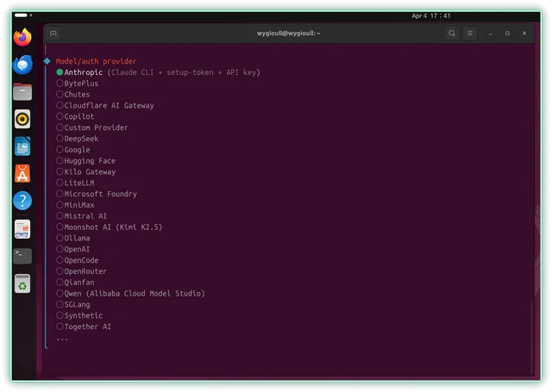Choose the OpenRouter provider
This screenshot has height=392, width=552.
(82, 271)
